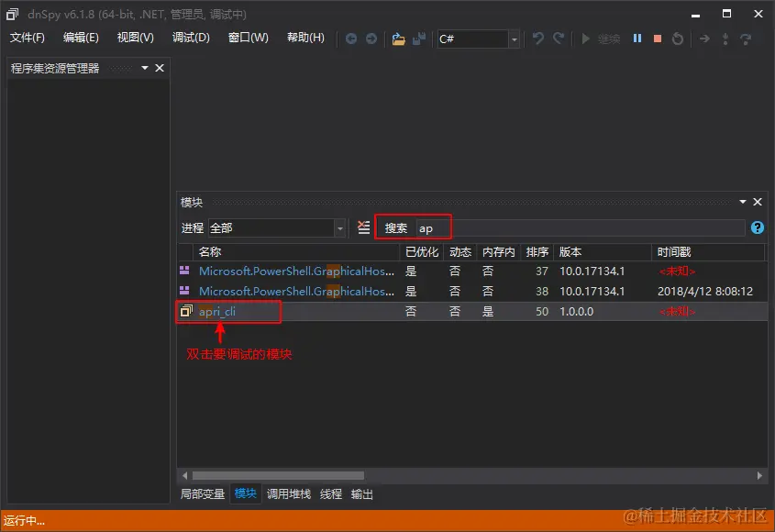Open the 帮助(H) menu

tap(305, 39)
